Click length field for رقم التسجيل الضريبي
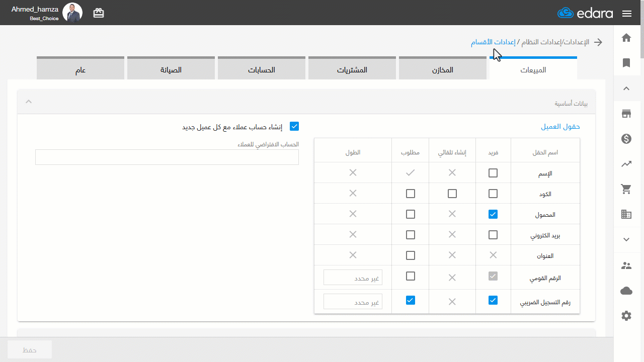The height and width of the screenshot is (362, 644). coord(353,301)
